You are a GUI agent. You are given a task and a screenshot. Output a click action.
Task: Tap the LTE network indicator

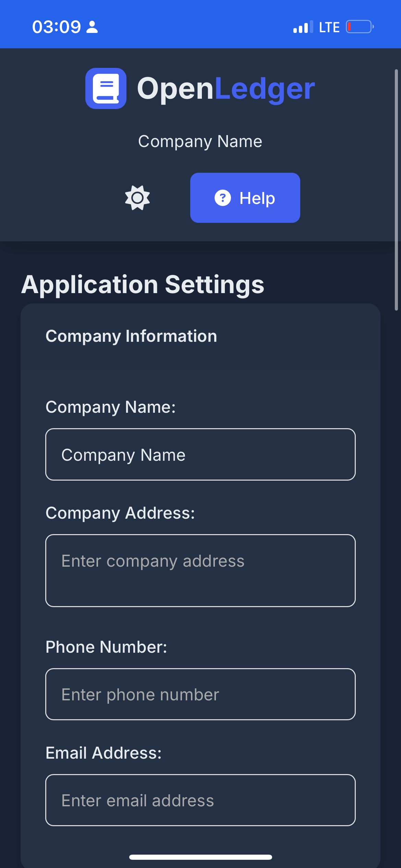point(329,27)
